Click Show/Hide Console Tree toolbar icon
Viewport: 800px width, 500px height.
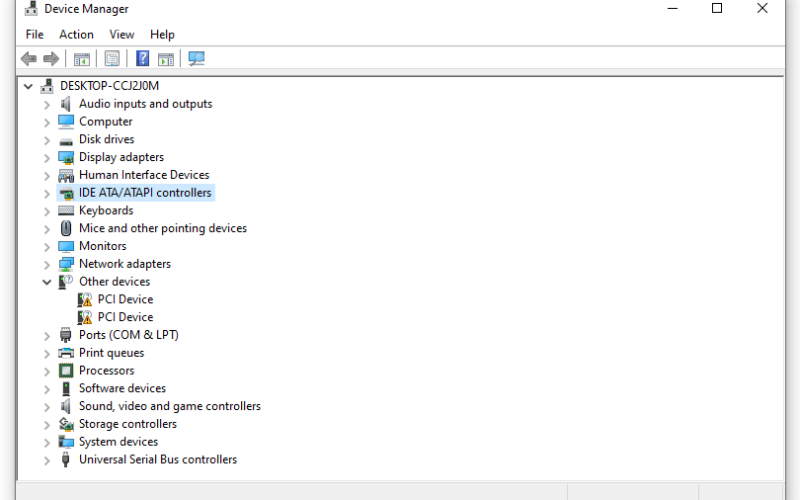(82, 59)
